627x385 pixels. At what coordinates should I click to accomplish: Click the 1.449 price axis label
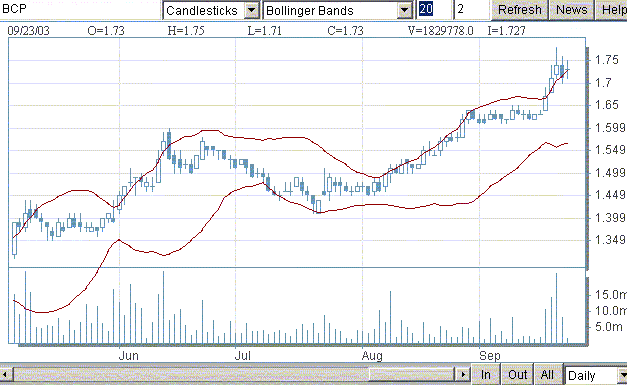[x=610, y=195]
